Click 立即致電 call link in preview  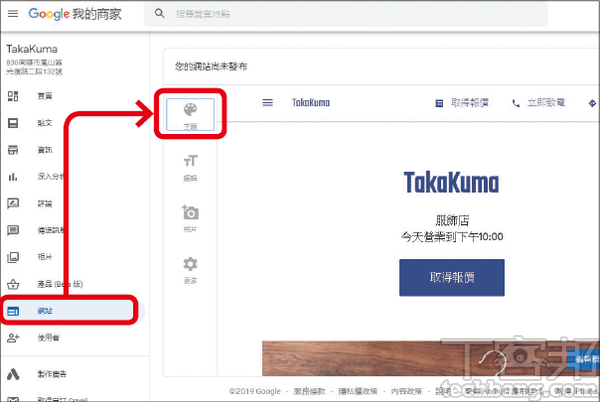point(538,103)
